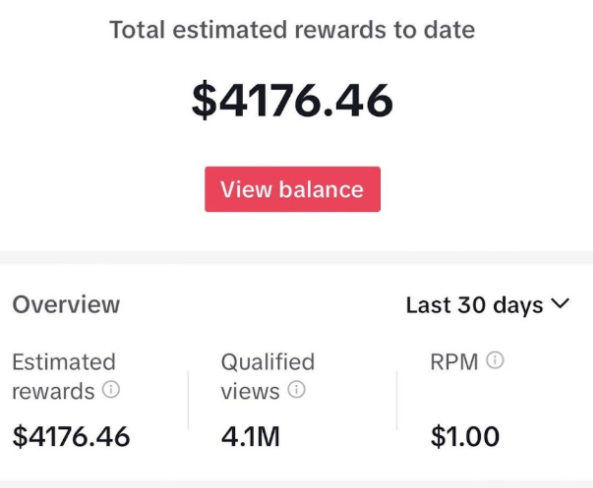This screenshot has height=488, width=593.
Task: Select the $1.00 RPM value
Action: (465, 437)
